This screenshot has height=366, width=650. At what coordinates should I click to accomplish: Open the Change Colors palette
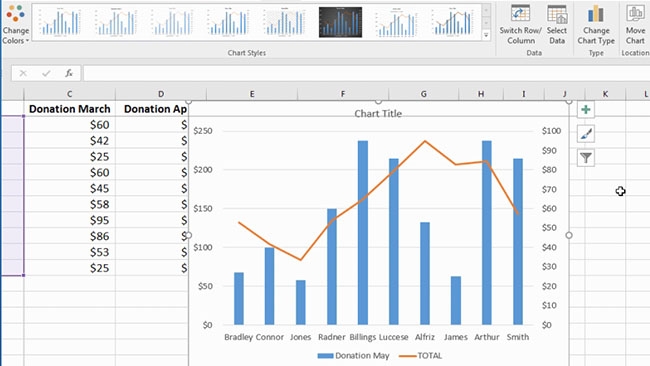[15, 24]
